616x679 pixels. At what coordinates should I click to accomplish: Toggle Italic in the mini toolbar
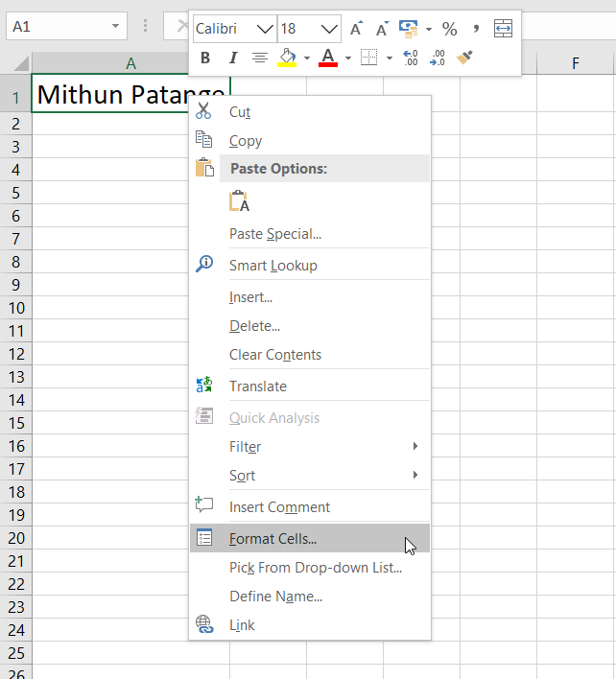coord(233,58)
